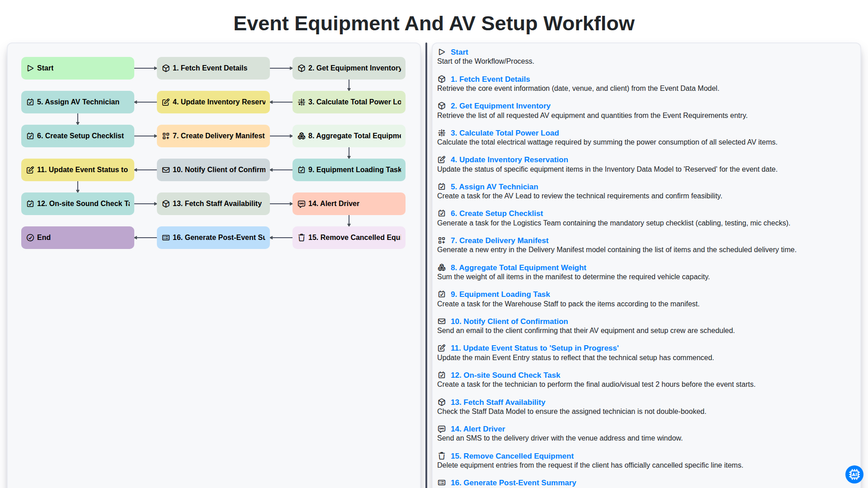868x488 pixels.
Task: Open the 11. Update Event Status link
Action: click(x=534, y=348)
